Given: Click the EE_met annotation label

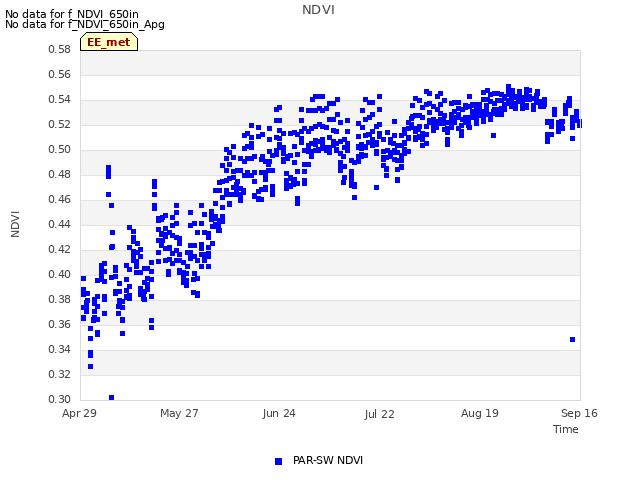Looking at the screenshot, I should point(109,42).
